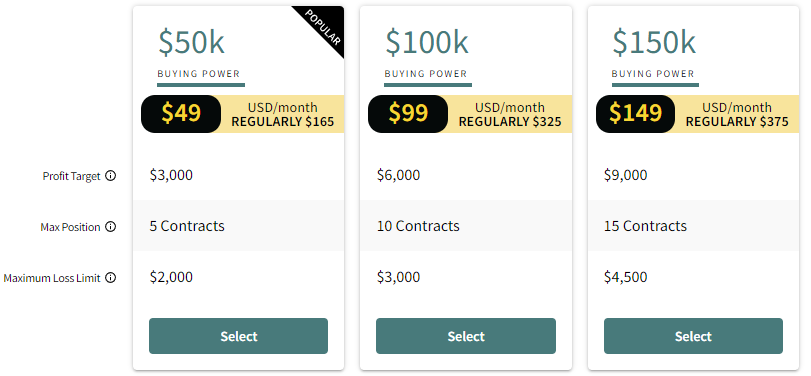Click the Max Position label
811x376 pixels.
tap(70, 227)
